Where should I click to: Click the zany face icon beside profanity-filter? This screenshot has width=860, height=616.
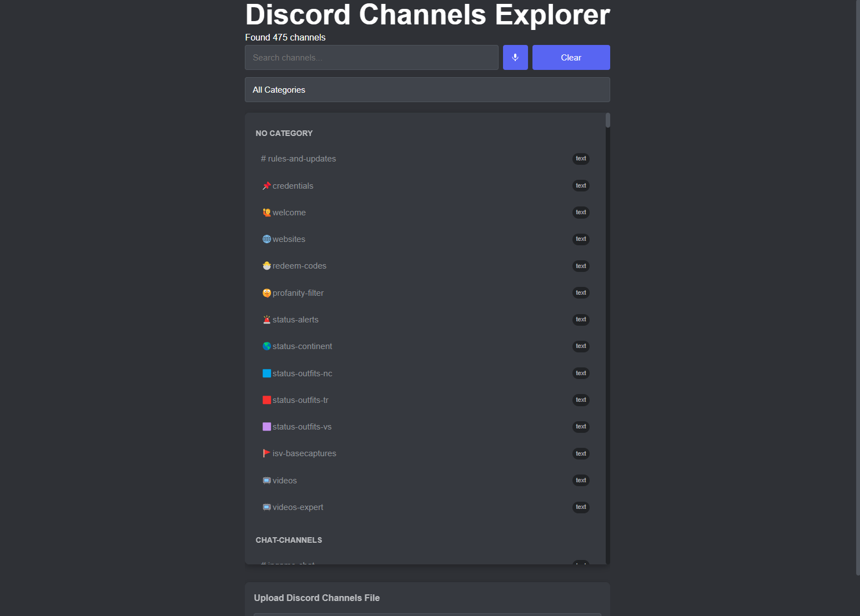(x=266, y=292)
